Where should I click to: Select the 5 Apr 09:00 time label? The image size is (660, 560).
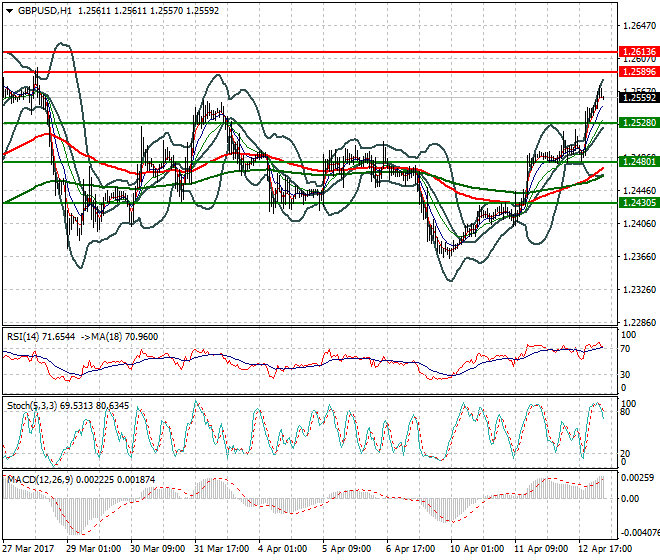[x=347, y=549]
